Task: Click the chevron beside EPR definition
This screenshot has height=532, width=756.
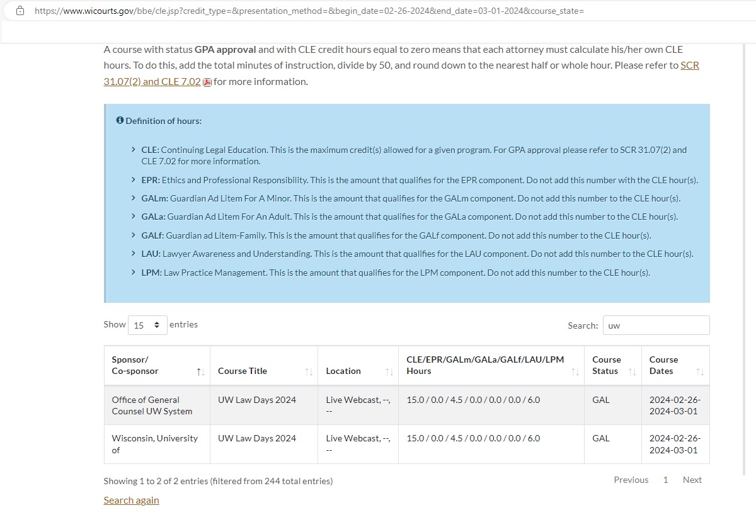Action: point(133,180)
